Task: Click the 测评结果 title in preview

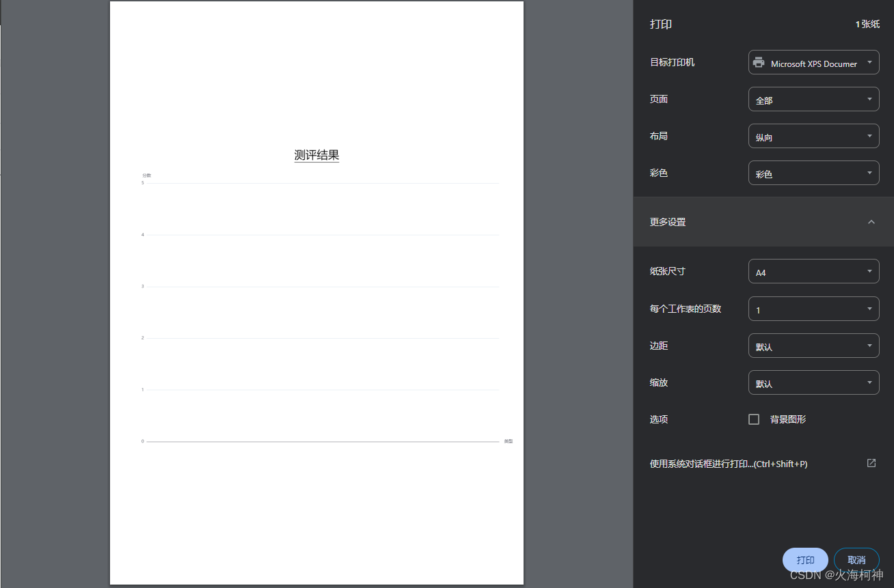Action: (316, 155)
